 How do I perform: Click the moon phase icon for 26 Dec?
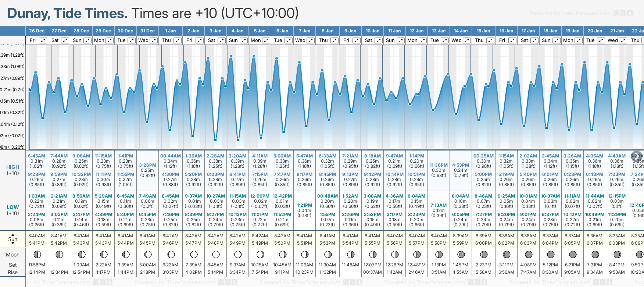(x=37, y=254)
